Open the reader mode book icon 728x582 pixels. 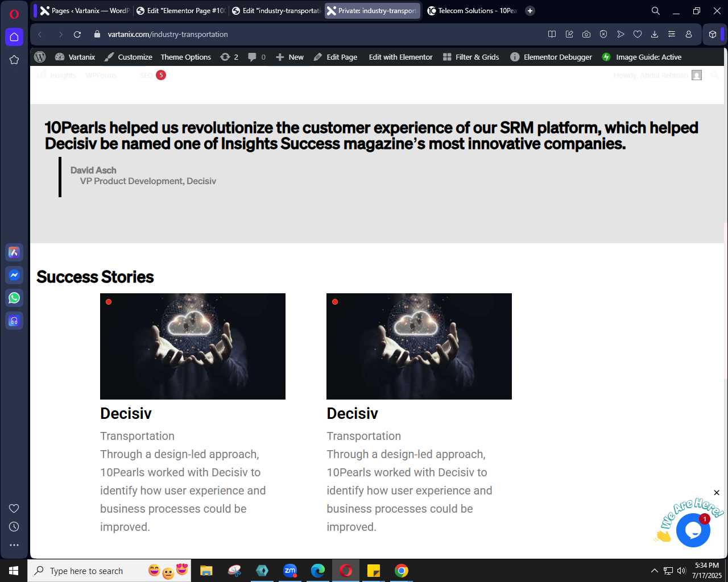(552, 34)
